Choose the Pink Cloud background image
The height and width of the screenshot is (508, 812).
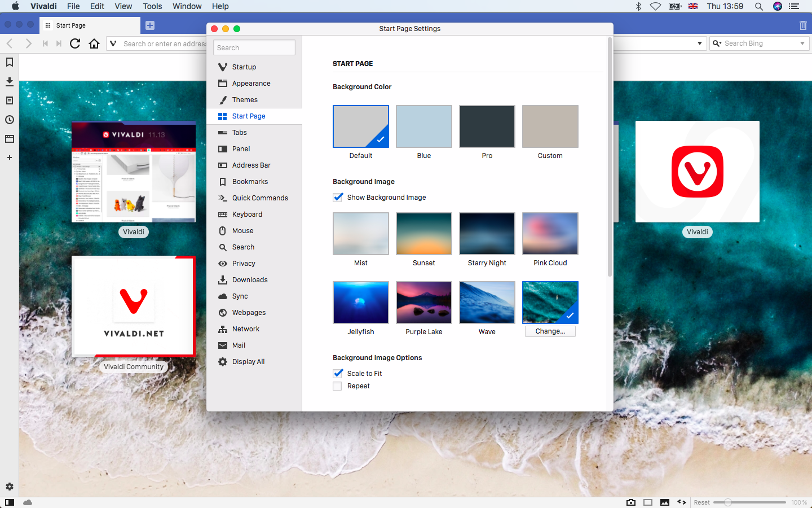pos(550,234)
